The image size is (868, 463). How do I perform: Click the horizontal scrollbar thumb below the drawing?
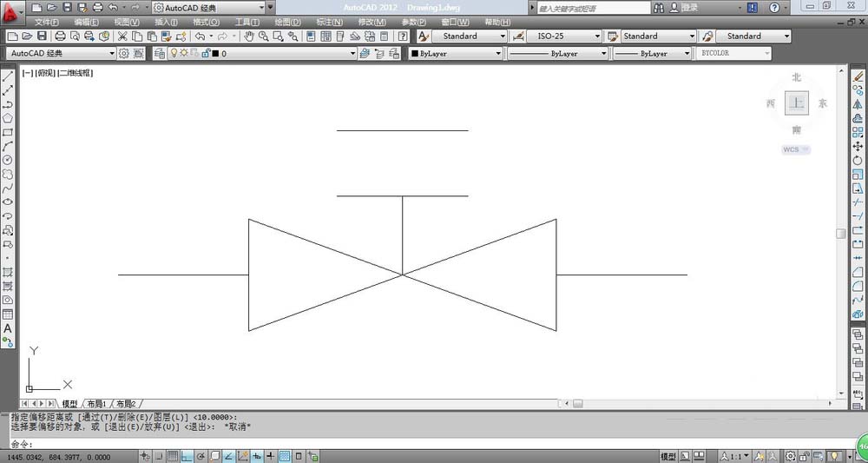tap(578, 404)
